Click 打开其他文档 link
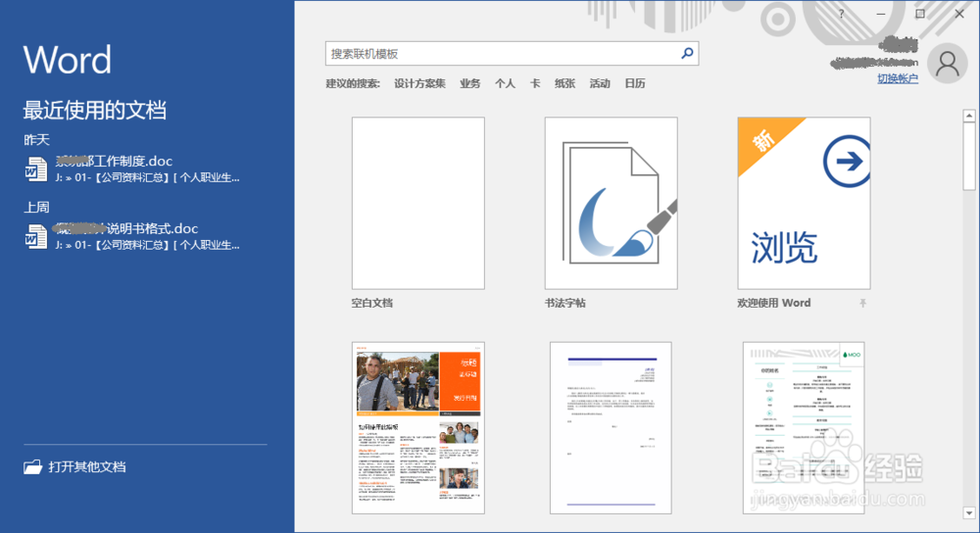 click(87, 466)
